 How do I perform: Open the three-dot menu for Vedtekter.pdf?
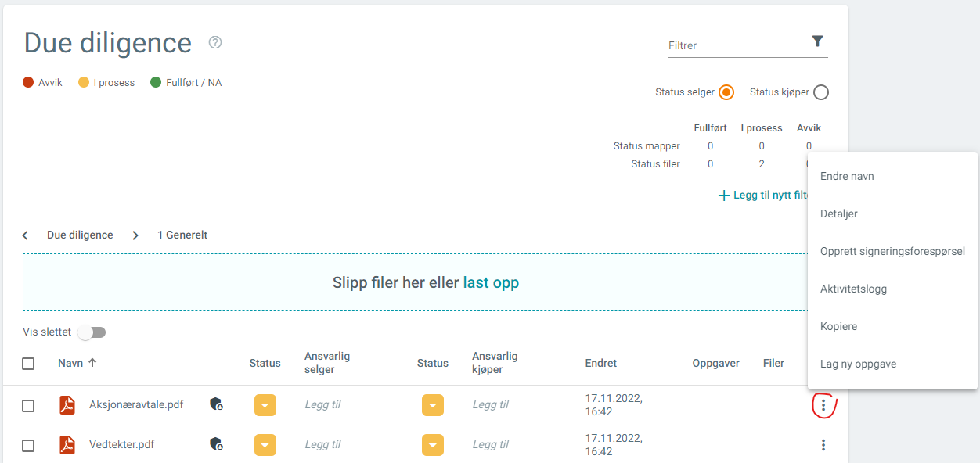coord(823,445)
